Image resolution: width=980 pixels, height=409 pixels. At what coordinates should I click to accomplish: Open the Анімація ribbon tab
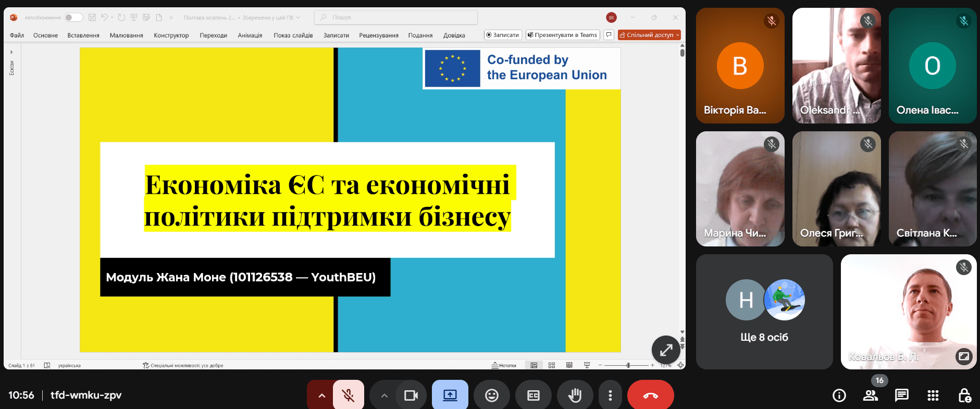[250, 35]
